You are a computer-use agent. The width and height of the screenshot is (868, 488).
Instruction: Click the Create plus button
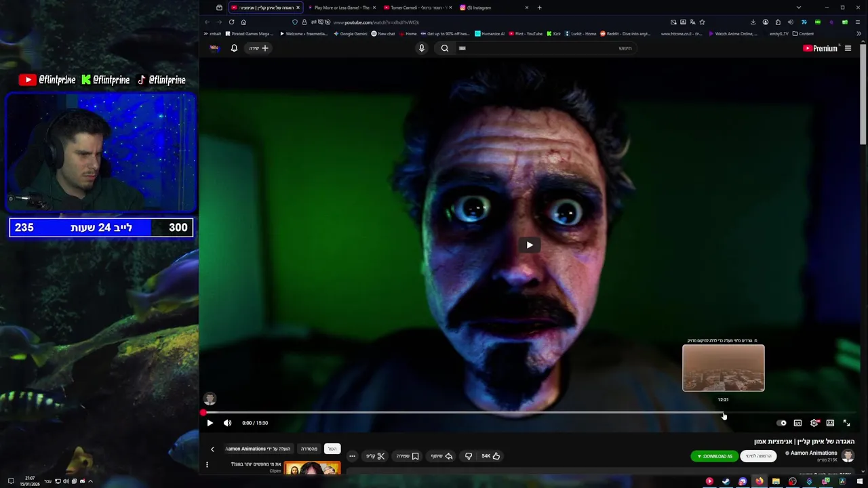(x=258, y=48)
